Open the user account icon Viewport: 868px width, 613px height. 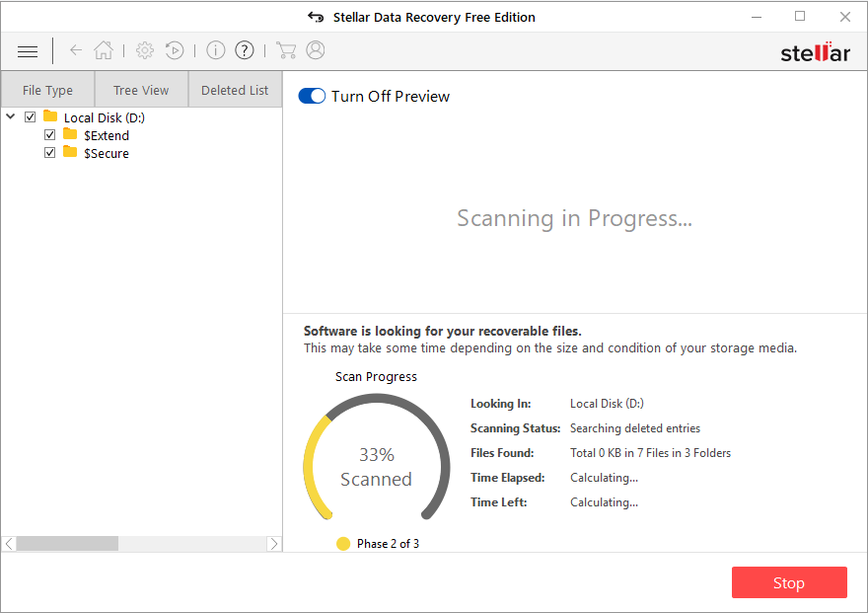pyautogui.click(x=316, y=50)
